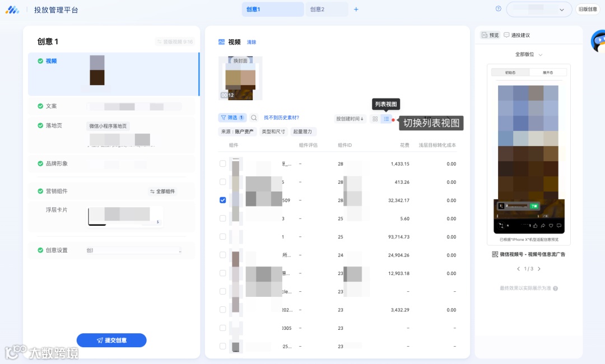Go to next preview page arrow

point(539,269)
